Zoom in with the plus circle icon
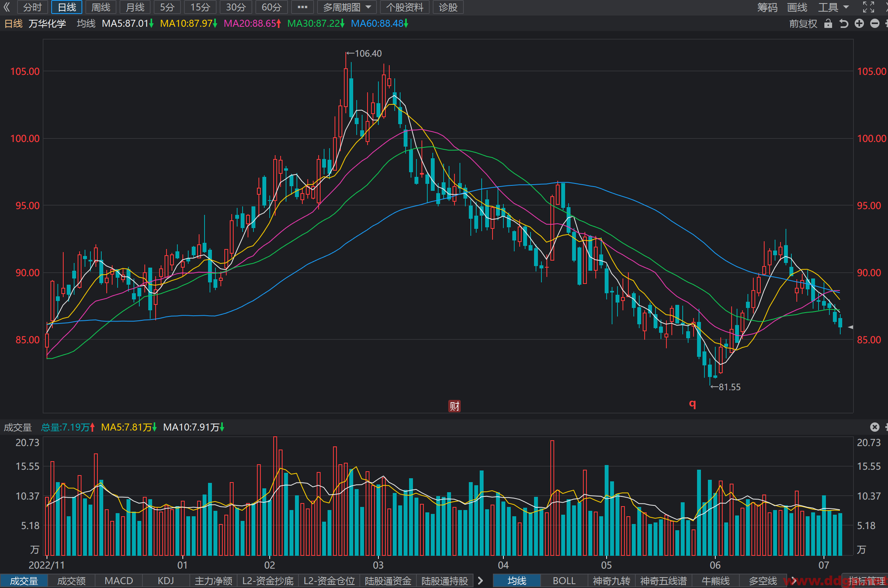The height and width of the screenshot is (588, 888). [859, 24]
